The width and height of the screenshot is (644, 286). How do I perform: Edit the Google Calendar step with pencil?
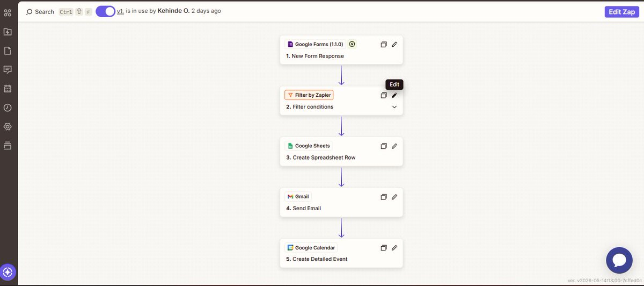click(x=394, y=248)
